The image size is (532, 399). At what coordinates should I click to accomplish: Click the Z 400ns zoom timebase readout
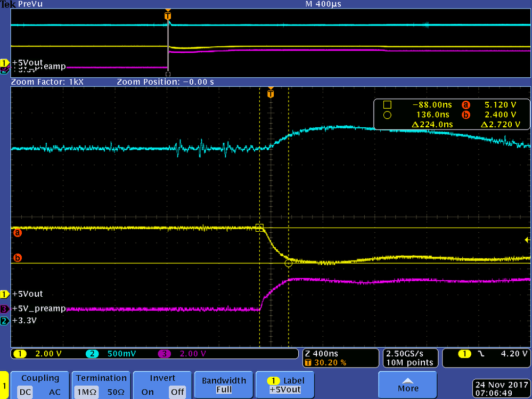point(321,354)
